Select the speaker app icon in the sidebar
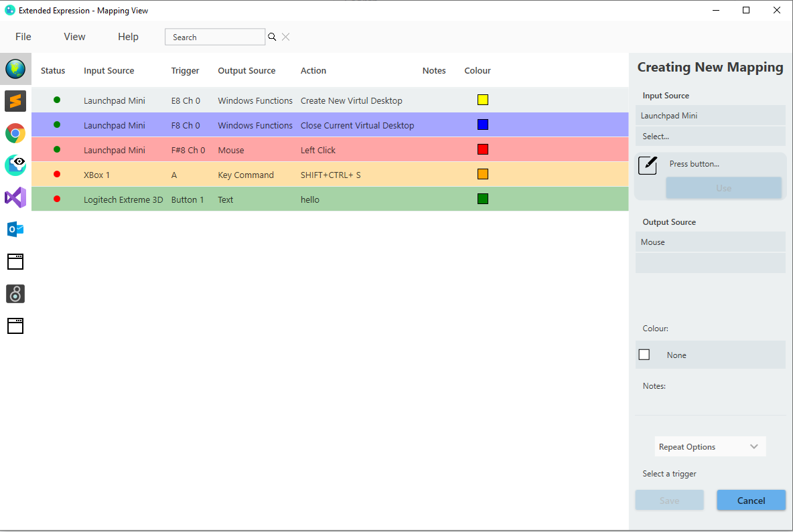 click(x=15, y=294)
